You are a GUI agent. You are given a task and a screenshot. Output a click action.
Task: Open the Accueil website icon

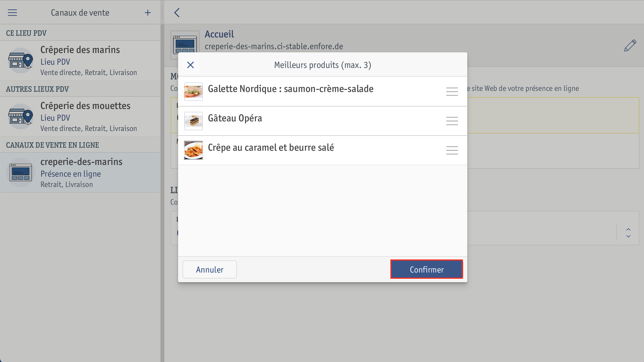coord(185,45)
